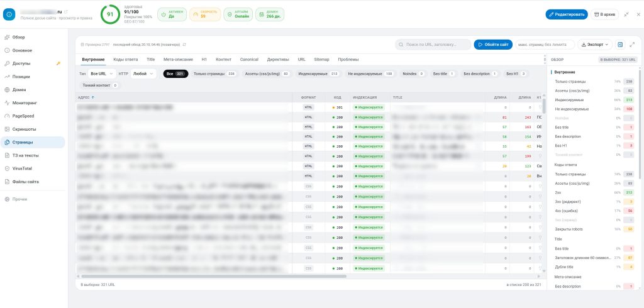Click the shield icon in Аптайм badge
Screen dimensions: 644x308
(x=230, y=14)
